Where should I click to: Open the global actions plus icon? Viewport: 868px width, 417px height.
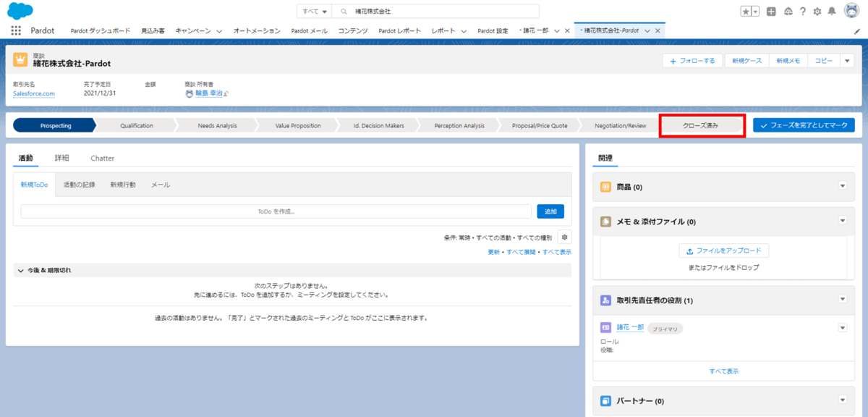click(772, 12)
